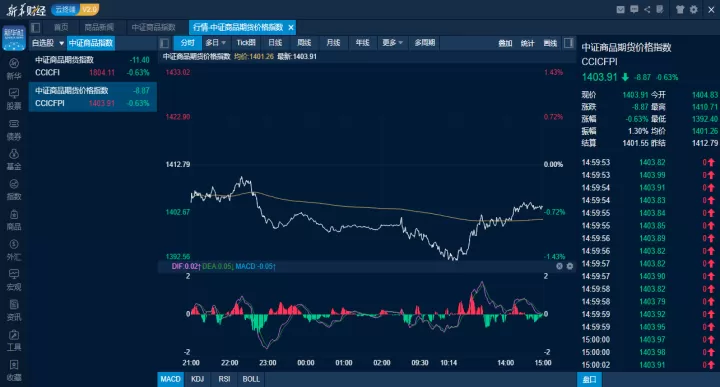Click the 10:14 time axis marker
This screenshot has height=387, width=720.
point(449,363)
